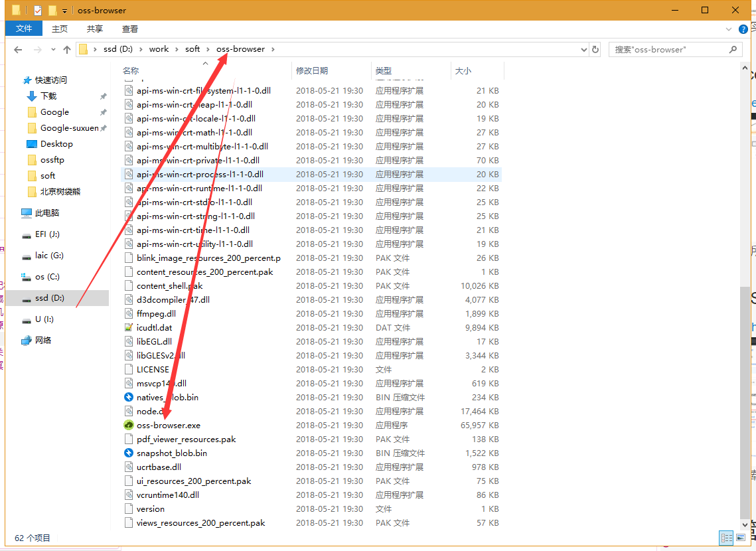The image size is (756, 551).
Task: Expand the ribbon with the chevron
Action: click(729, 29)
